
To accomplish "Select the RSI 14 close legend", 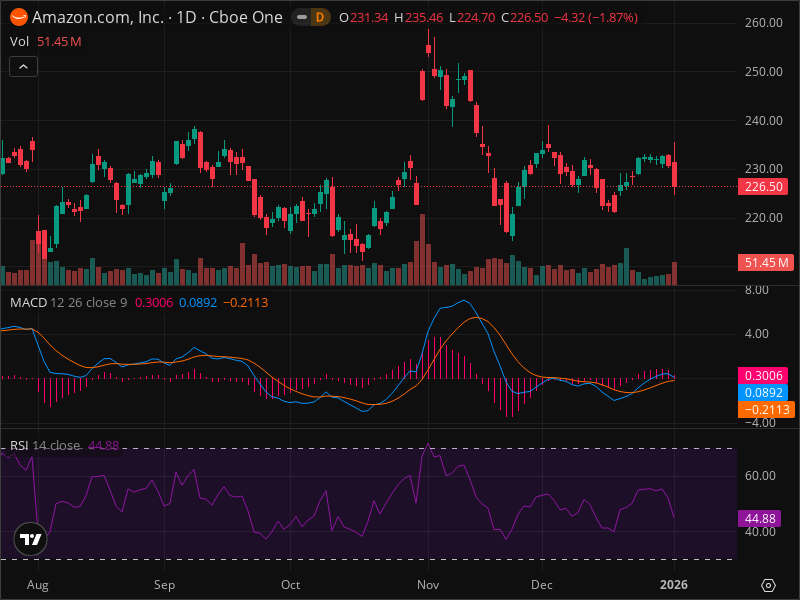I will click(x=45, y=445).
